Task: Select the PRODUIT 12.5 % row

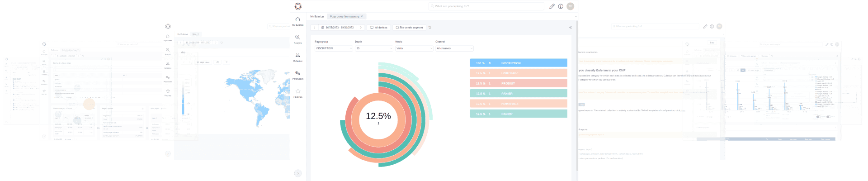Action: pos(519,83)
